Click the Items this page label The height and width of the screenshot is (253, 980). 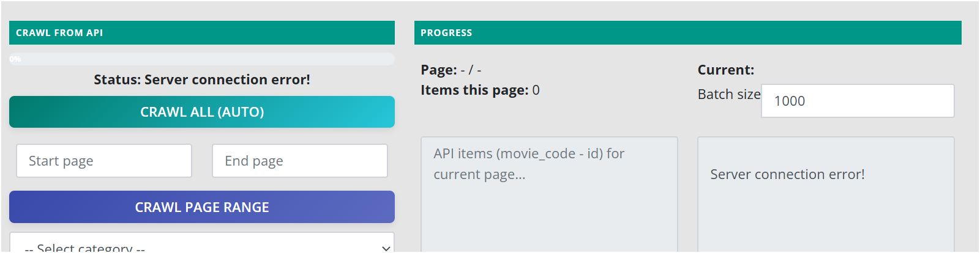474,90
